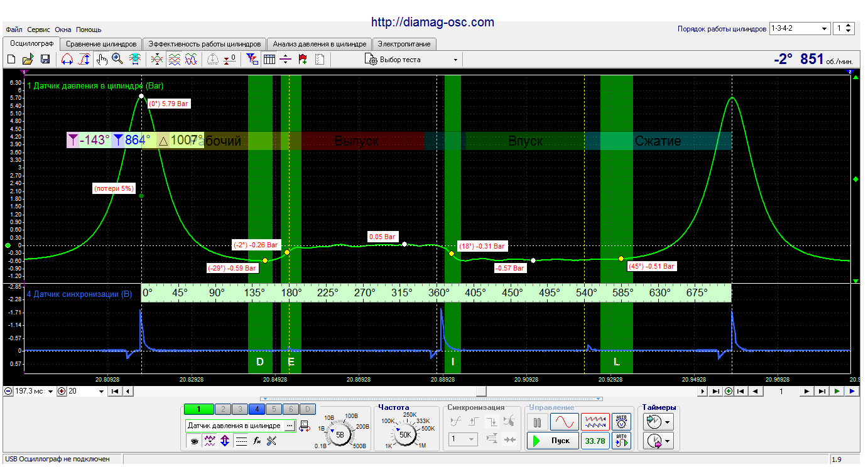The width and height of the screenshot is (868, 467).
Task: Click the filter funnel toolbar icon
Action: tap(252, 60)
